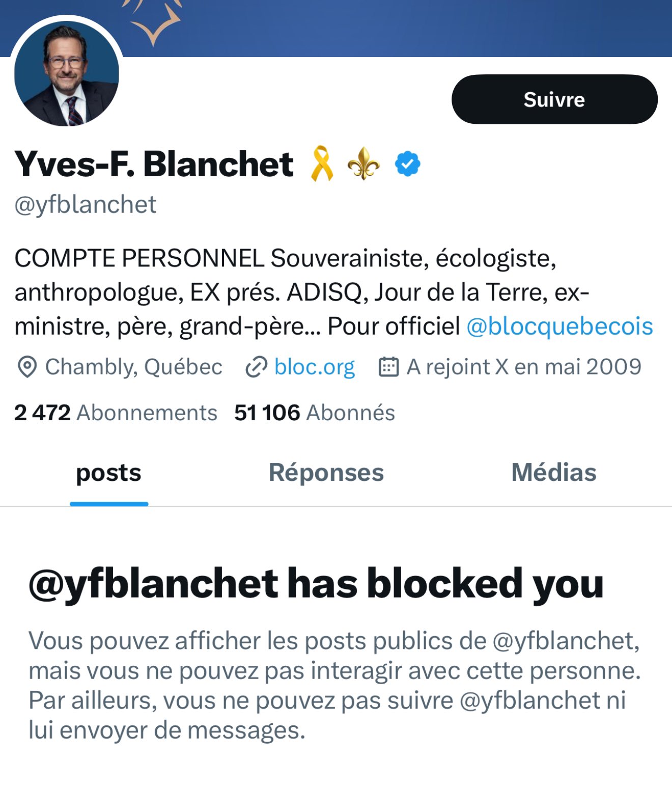Open the Médias tab

(553, 472)
